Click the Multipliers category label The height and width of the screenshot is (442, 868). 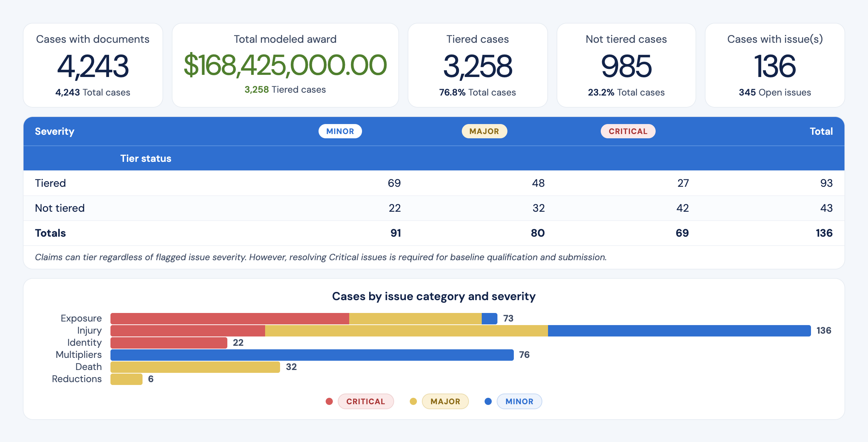tap(79, 355)
